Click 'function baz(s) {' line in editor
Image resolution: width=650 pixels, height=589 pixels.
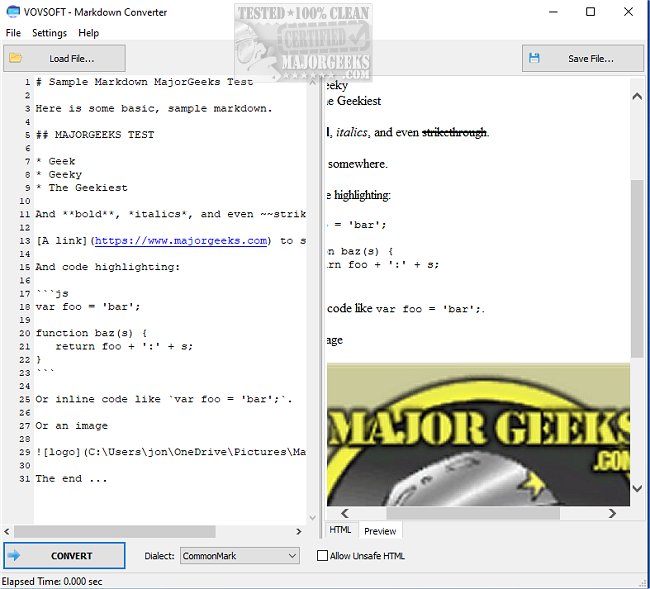pyautogui.click(x=91, y=333)
